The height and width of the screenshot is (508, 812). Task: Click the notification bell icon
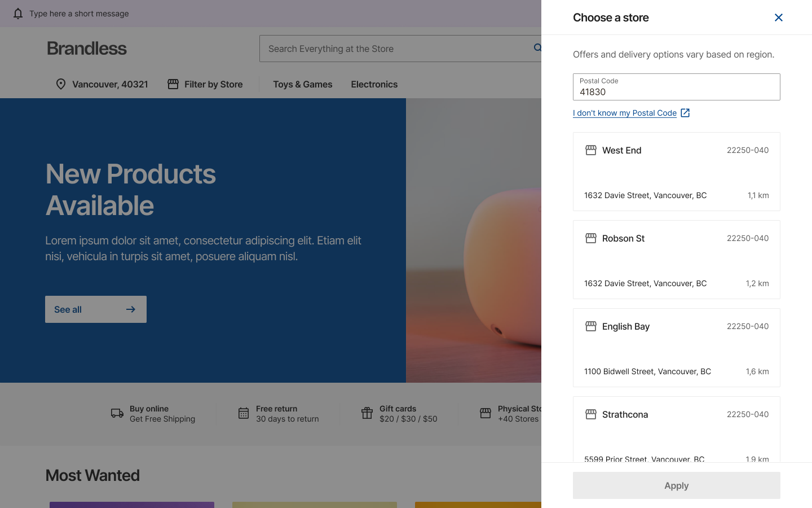point(18,14)
